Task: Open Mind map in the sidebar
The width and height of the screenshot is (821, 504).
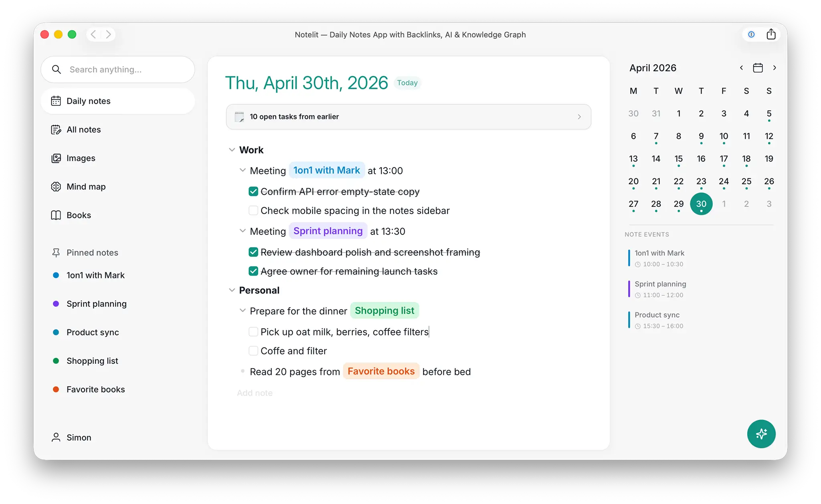Action: tap(117, 186)
